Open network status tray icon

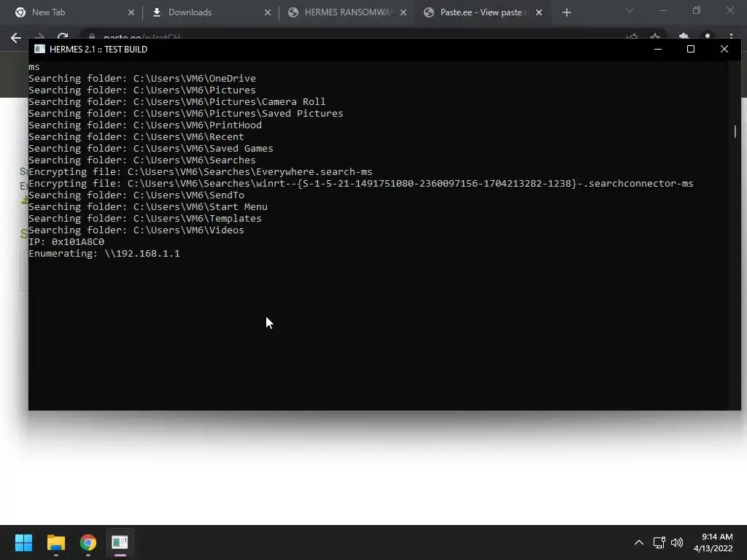point(659,542)
